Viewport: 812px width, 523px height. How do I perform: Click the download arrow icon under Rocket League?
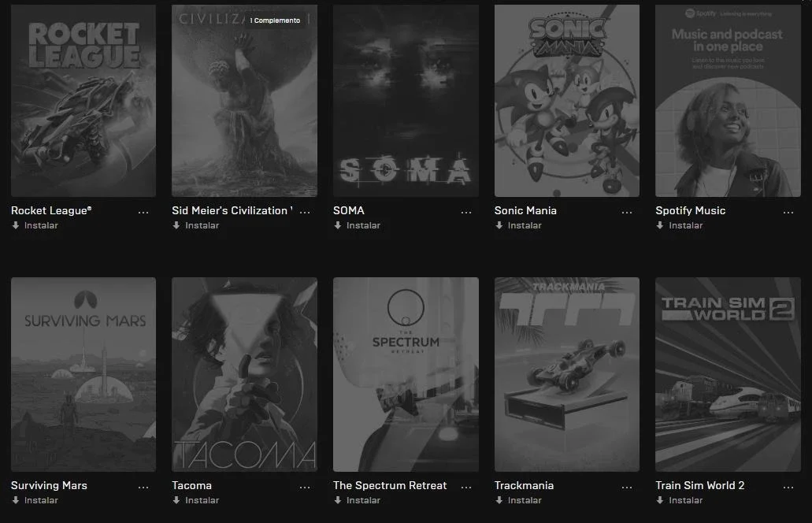(x=16, y=225)
